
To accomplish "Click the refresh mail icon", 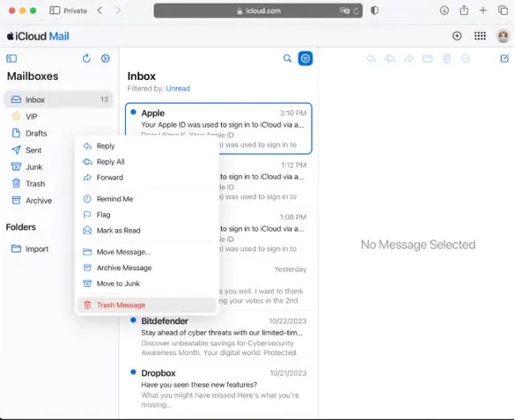I will click(86, 58).
